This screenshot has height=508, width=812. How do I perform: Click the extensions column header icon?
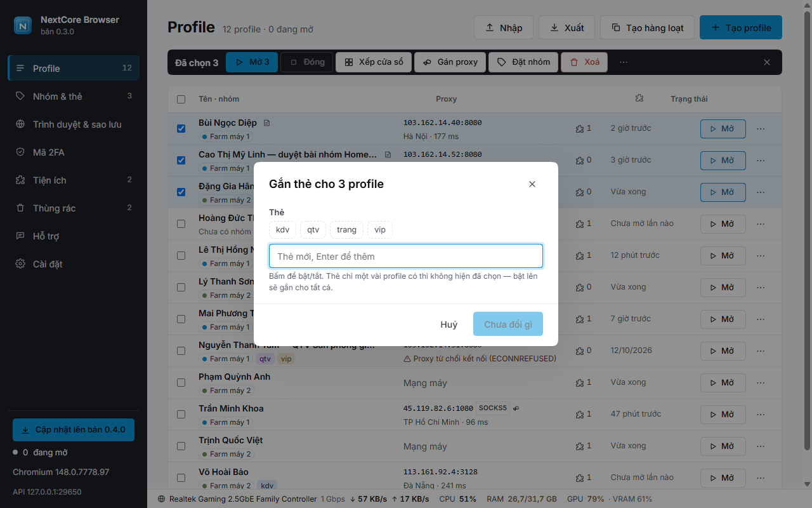pos(639,98)
